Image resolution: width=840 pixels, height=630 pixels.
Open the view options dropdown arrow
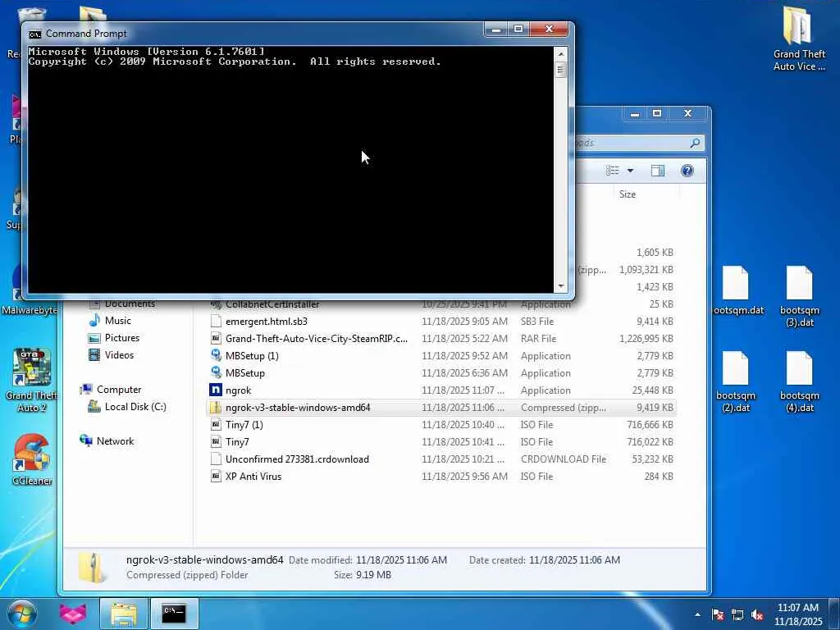pos(631,171)
